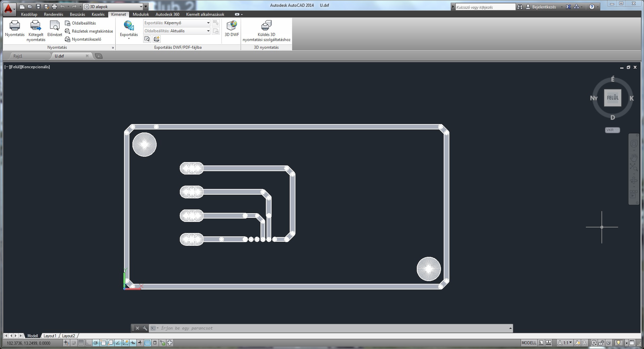644x349 pixels.
Task: Click the Save As icon
Action: click(46, 6)
